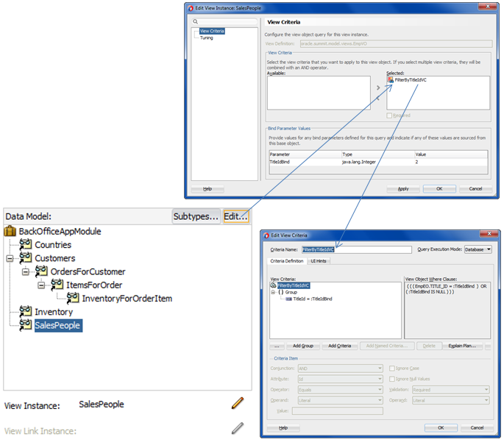
Task: Click the ellipsis button left of Add Group
Action: tap(277, 346)
